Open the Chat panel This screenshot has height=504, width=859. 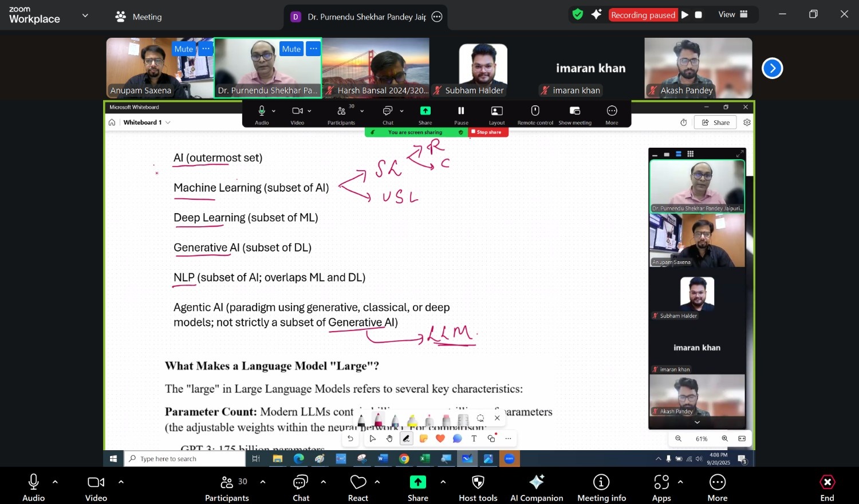(301, 487)
